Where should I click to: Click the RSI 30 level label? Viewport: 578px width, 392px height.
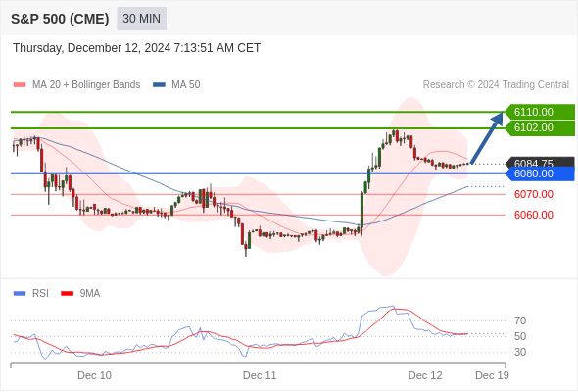tap(520, 352)
